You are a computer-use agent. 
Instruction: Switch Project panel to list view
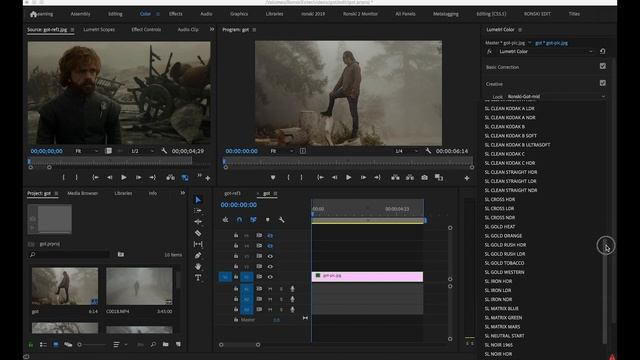pyautogui.click(x=43, y=344)
